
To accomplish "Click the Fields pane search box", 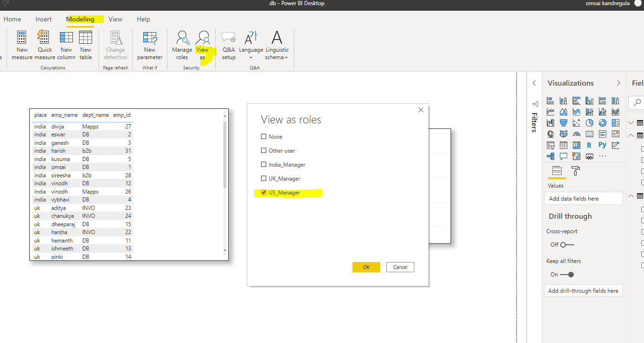I will (x=637, y=102).
